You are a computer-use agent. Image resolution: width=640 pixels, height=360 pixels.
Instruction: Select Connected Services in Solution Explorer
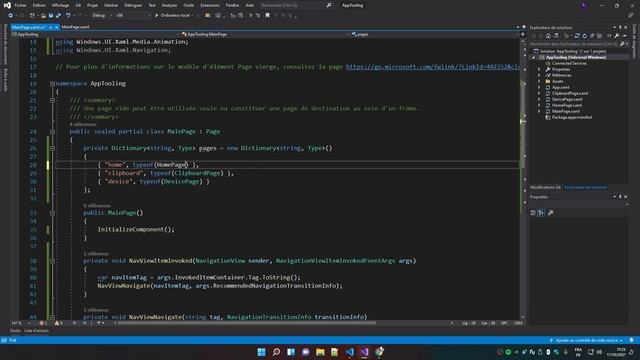pos(569,63)
